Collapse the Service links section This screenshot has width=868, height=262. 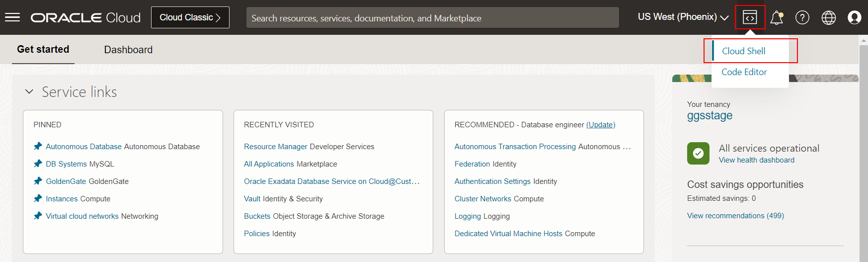click(x=29, y=91)
